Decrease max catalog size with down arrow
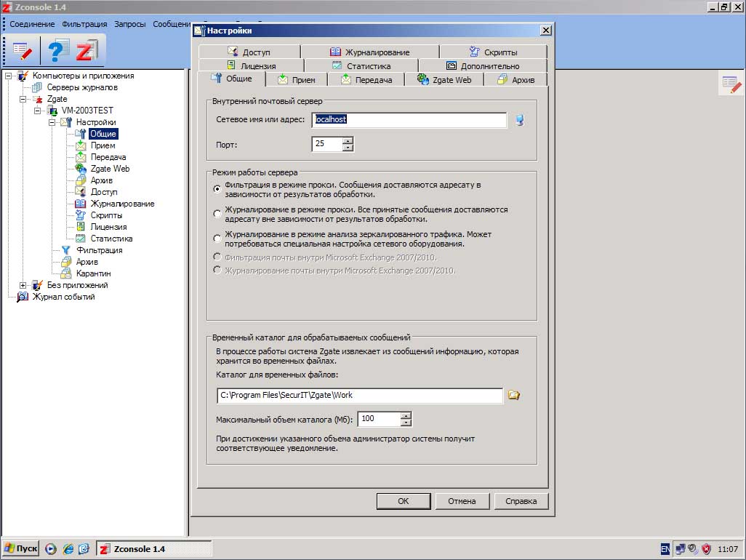 (406, 423)
